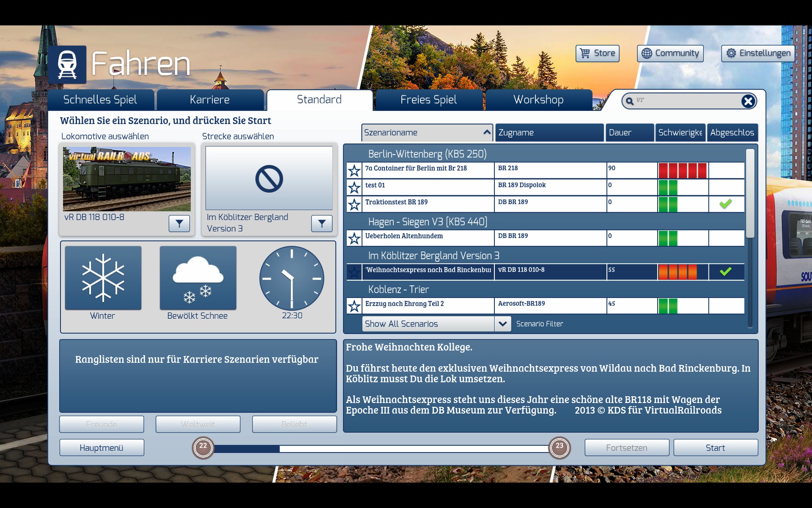Click the Store shopping cart button
The height and width of the screenshot is (508, 812).
pos(597,53)
